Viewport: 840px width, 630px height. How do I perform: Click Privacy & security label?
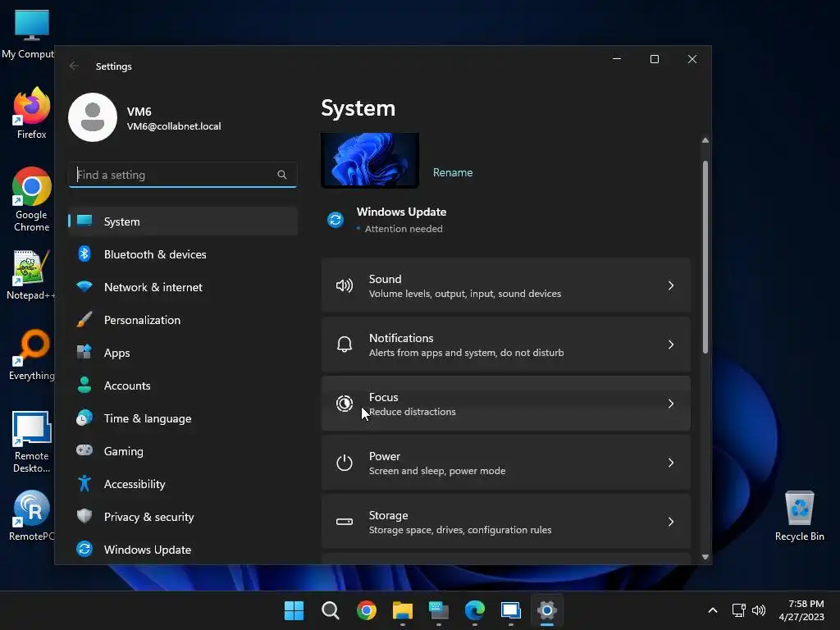tap(149, 517)
